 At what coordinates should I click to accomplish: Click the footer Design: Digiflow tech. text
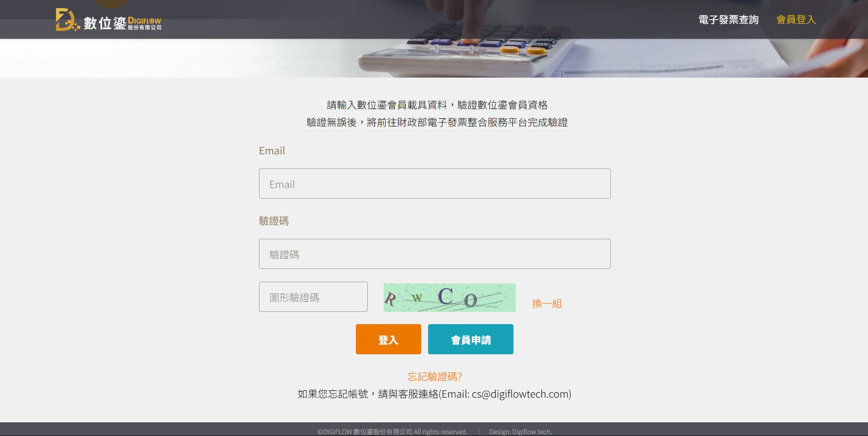click(520, 431)
